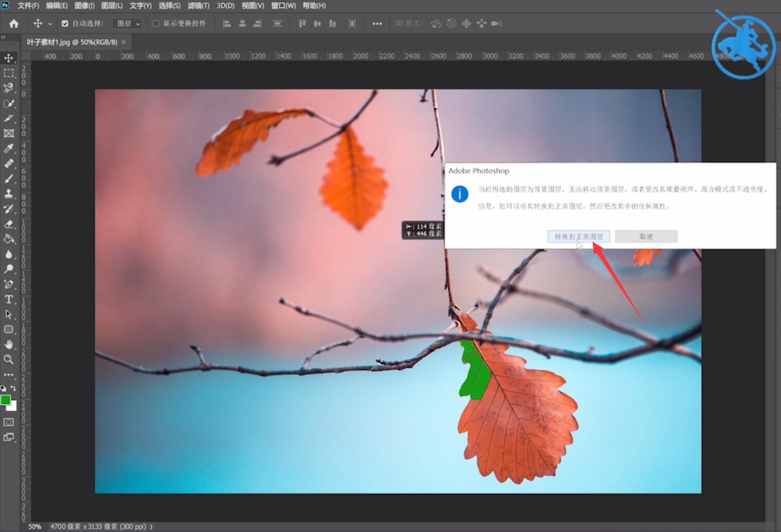The height and width of the screenshot is (532, 781).
Task: Switch to the 叶子素材1.jpg document tab
Action: pyautogui.click(x=72, y=42)
